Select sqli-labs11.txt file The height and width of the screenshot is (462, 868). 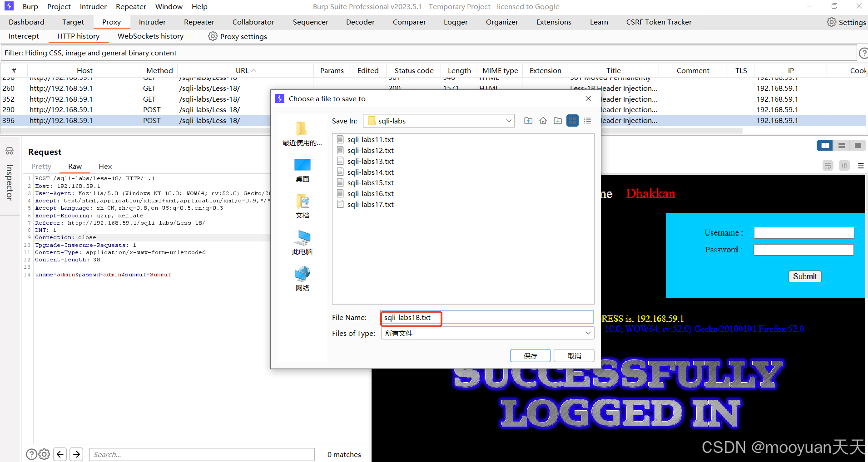tap(366, 139)
